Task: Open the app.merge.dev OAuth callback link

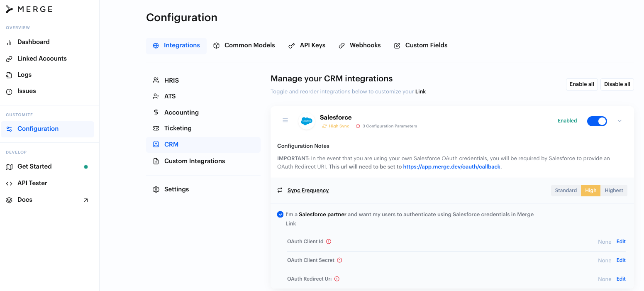Action: click(x=452, y=167)
